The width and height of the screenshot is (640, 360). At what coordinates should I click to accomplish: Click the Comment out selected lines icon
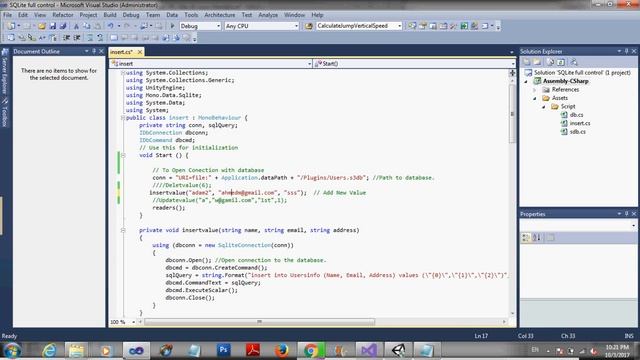[x=90, y=38]
